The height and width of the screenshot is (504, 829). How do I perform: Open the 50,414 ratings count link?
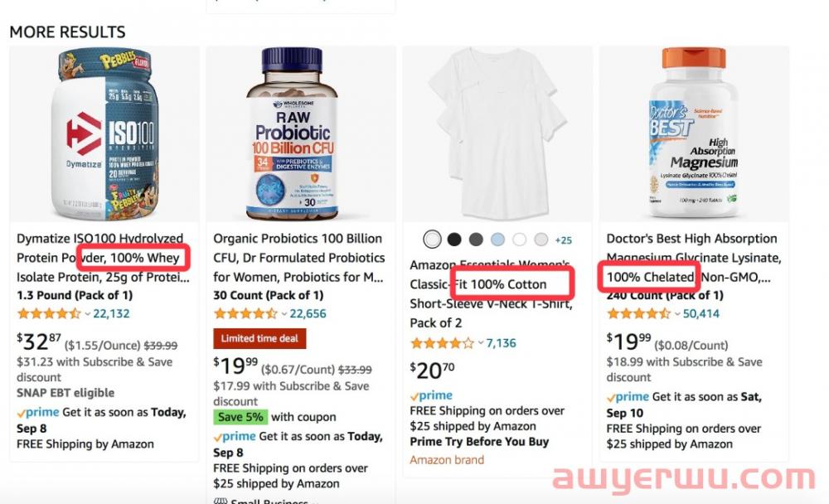point(701,313)
